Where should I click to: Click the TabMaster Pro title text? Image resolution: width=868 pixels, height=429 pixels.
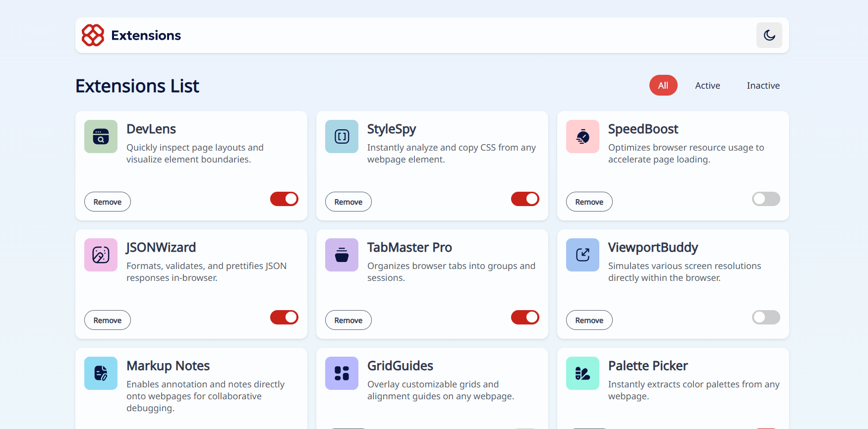pos(409,247)
